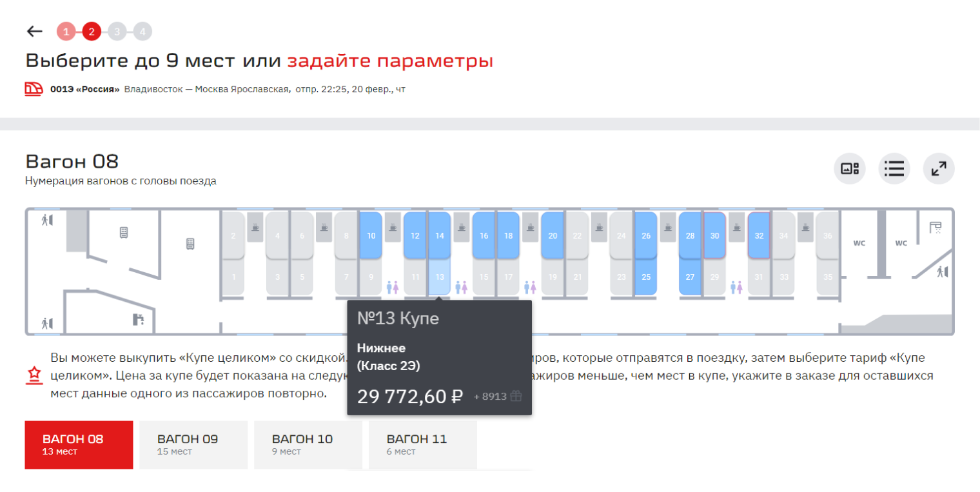980x492 pixels.
Task: Switch to ВАГОН 09 tab
Action: [193, 445]
